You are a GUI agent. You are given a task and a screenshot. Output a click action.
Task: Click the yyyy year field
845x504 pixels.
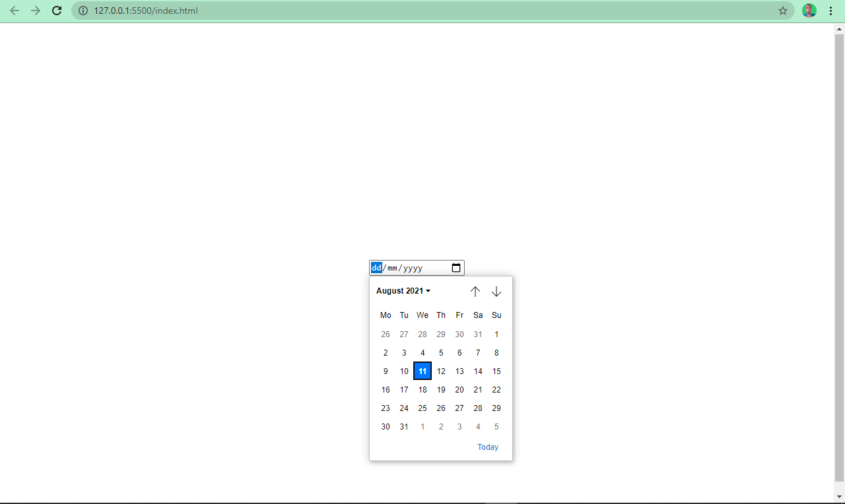coord(413,268)
